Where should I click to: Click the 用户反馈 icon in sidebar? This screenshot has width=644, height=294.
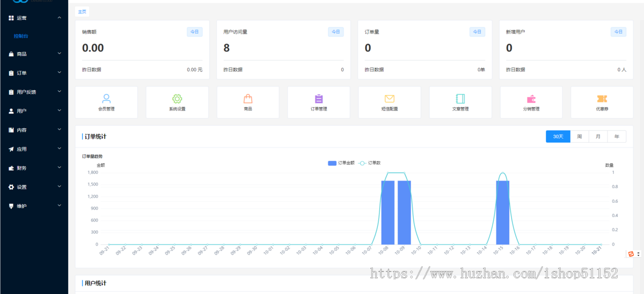(x=11, y=92)
